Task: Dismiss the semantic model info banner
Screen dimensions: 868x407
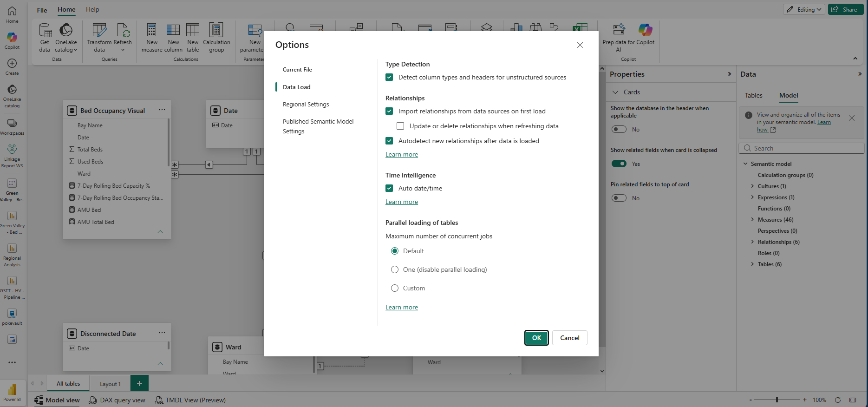Action: [x=852, y=118]
